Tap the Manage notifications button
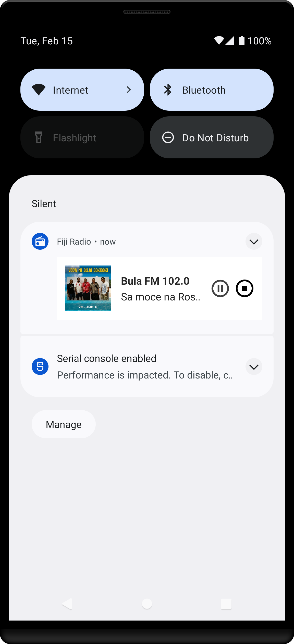Viewport: 294px width, 644px height. tap(64, 424)
